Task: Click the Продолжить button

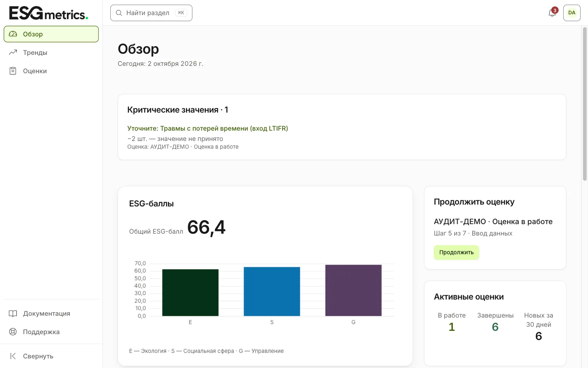Action: 456,252
